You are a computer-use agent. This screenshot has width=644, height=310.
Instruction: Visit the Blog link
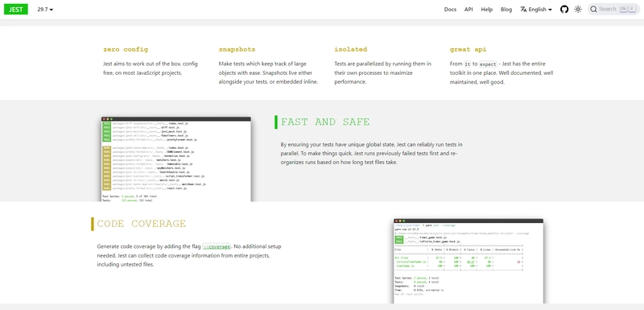tap(506, 9)
